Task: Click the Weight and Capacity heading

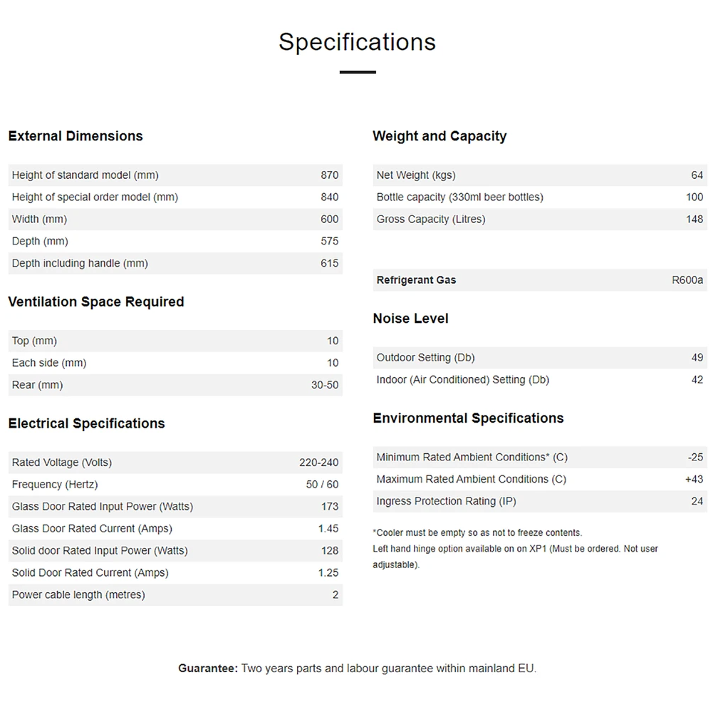Action: point(440,136)
